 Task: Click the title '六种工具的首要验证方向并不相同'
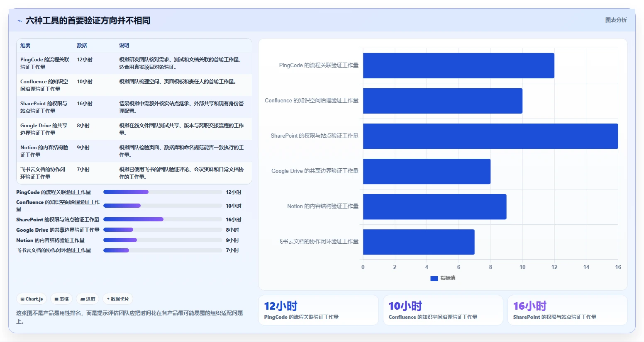[x=88, y=21]
